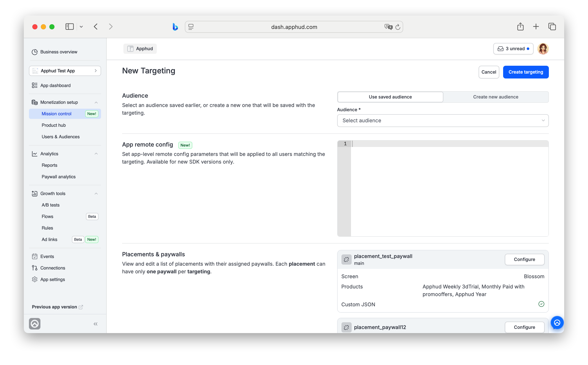
Task: Reload the page
Action: [398, 27]
